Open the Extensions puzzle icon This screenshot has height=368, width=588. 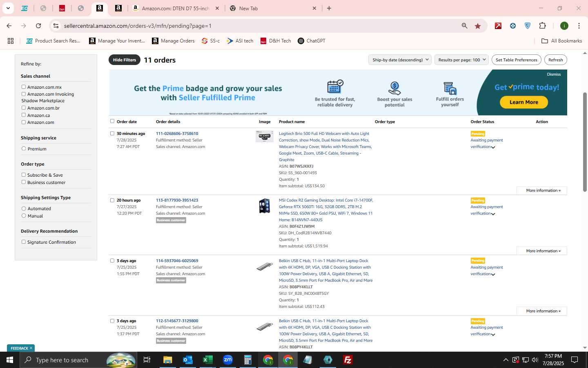click(x=542, y=26)
